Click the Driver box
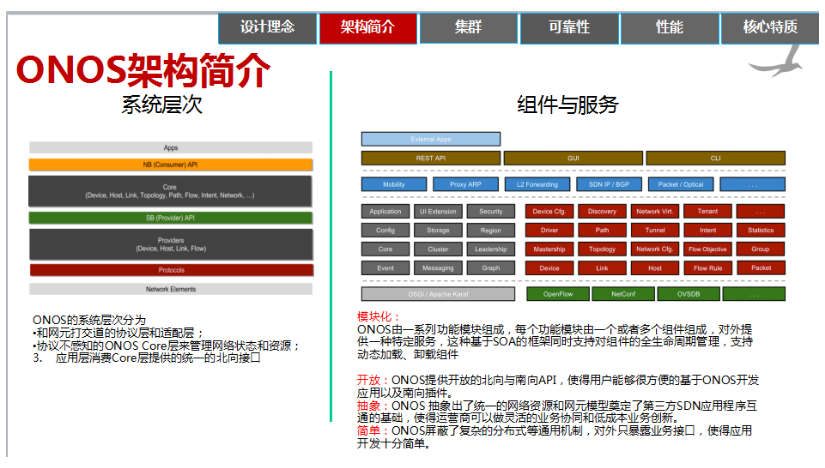 (x=549, y=230)
